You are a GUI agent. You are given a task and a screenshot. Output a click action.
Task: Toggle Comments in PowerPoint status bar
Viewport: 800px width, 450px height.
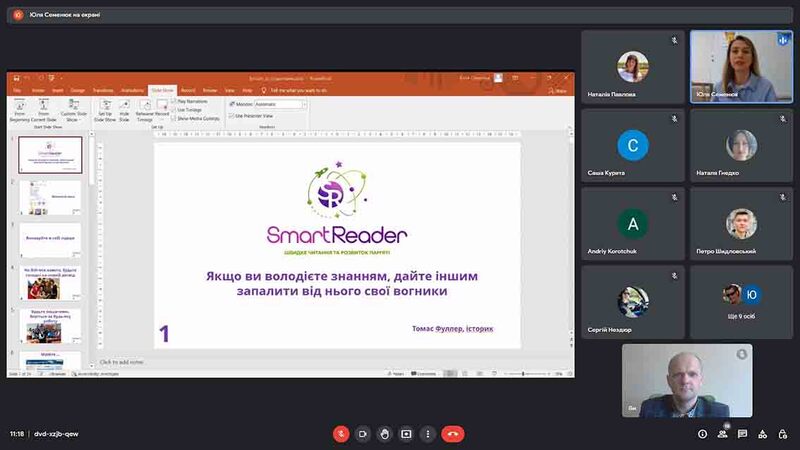[424, 373]
